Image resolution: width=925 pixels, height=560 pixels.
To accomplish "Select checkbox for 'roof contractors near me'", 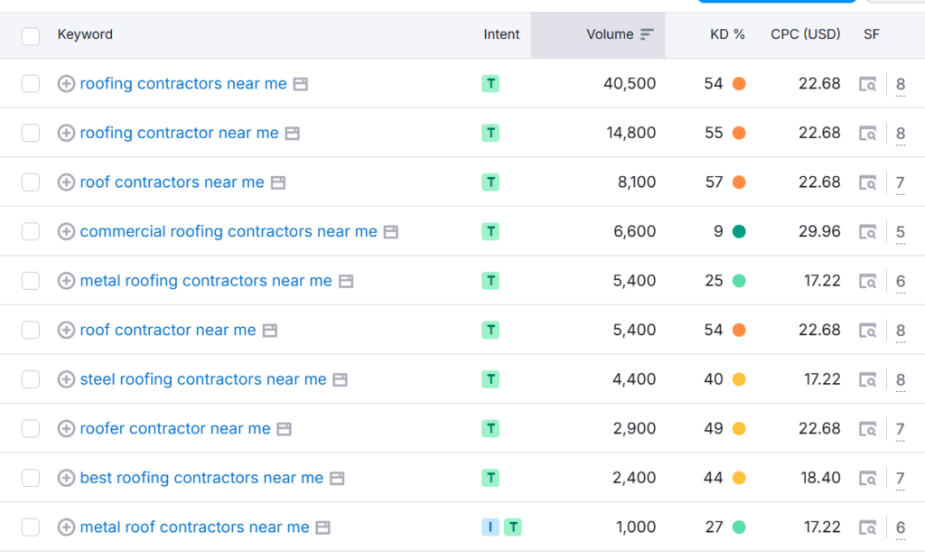I will (31, 182).
